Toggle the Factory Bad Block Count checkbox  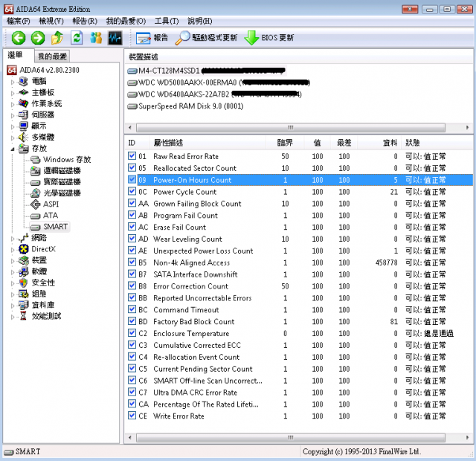coord(132,321)
